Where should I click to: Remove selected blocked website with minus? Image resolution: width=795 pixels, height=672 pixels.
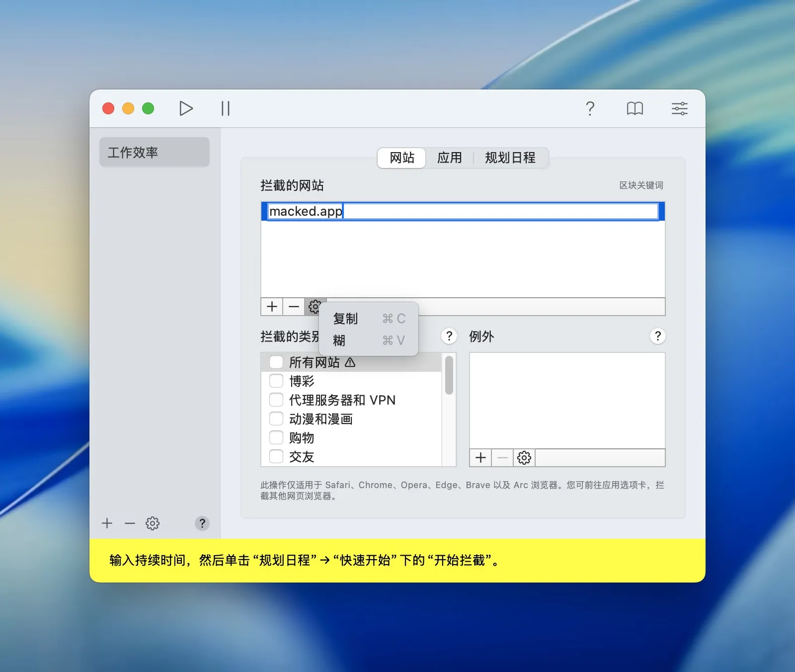pyautogui.click(x=294, y=307)
